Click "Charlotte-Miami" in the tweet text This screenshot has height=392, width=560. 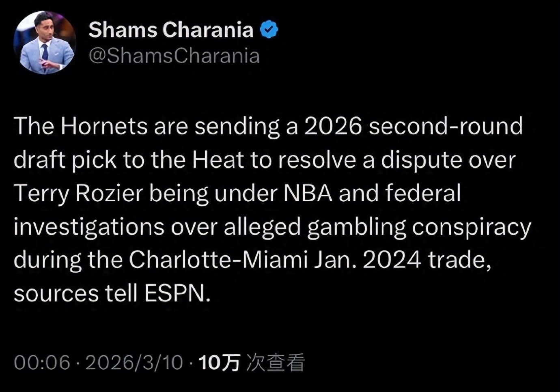tap(218, 260)
